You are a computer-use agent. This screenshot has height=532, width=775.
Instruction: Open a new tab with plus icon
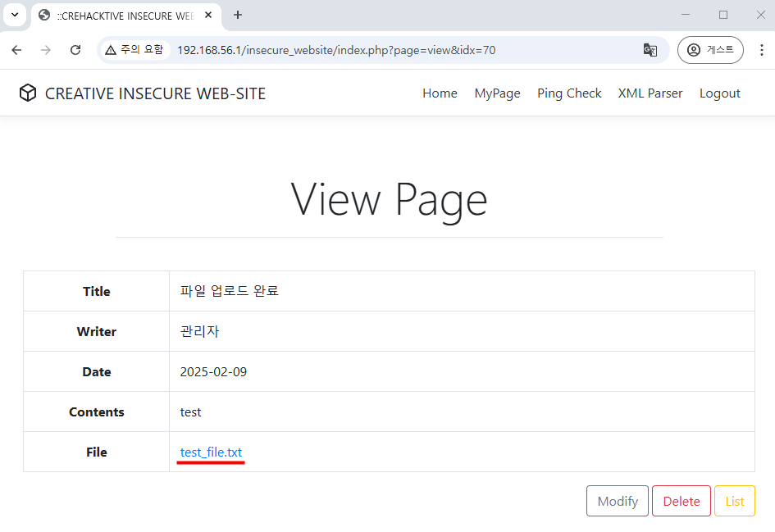238,15
